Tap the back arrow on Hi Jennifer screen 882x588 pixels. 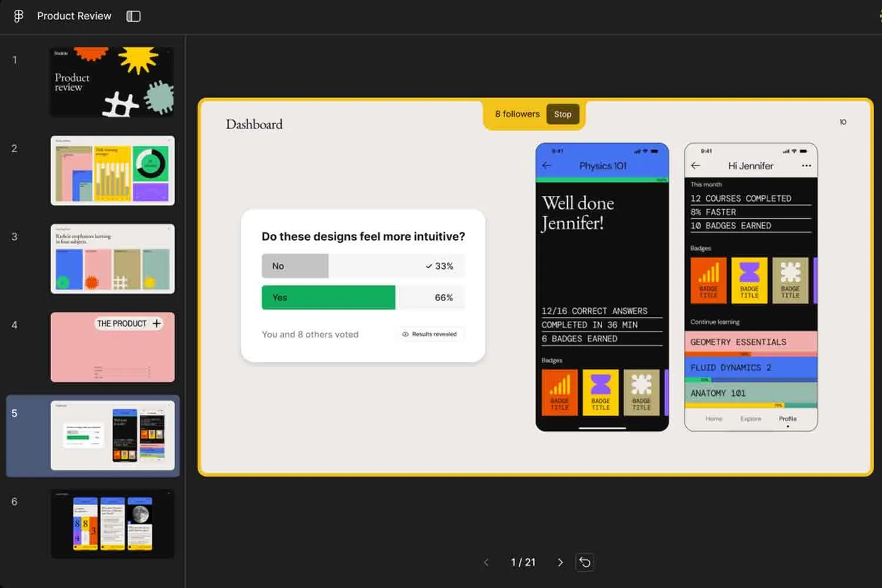click(696, 166)
